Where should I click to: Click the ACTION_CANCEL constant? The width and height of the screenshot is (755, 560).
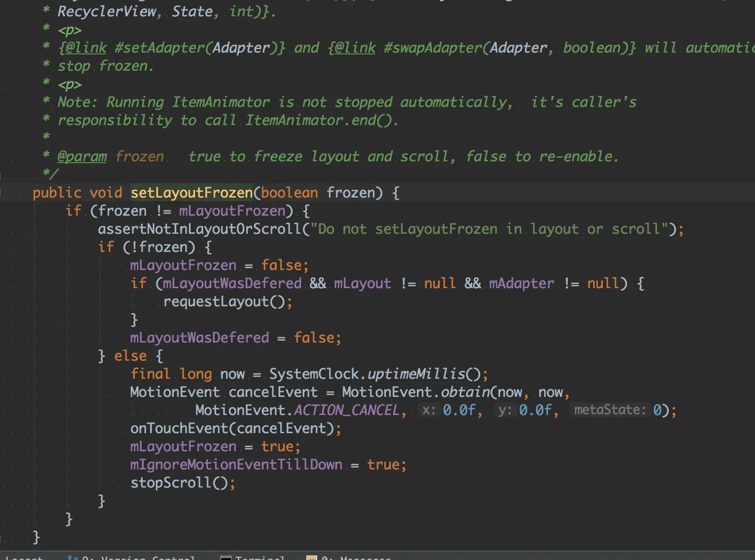[x=347, y=410]
